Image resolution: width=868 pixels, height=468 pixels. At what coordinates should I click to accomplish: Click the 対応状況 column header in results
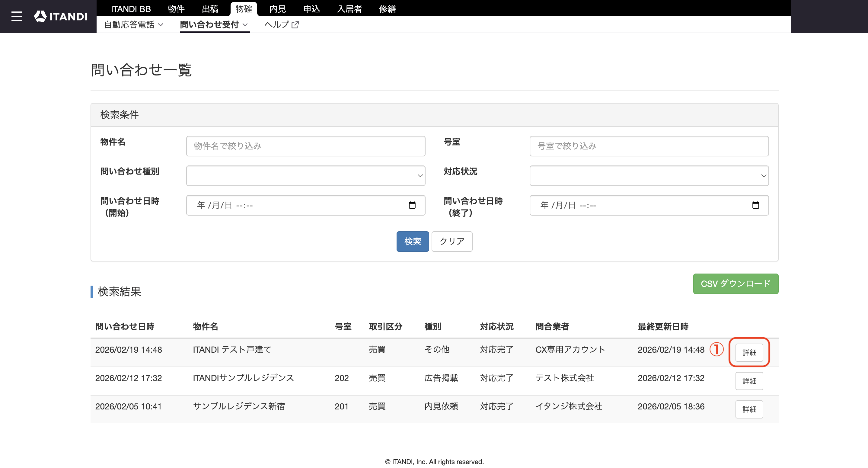point(497,326)
